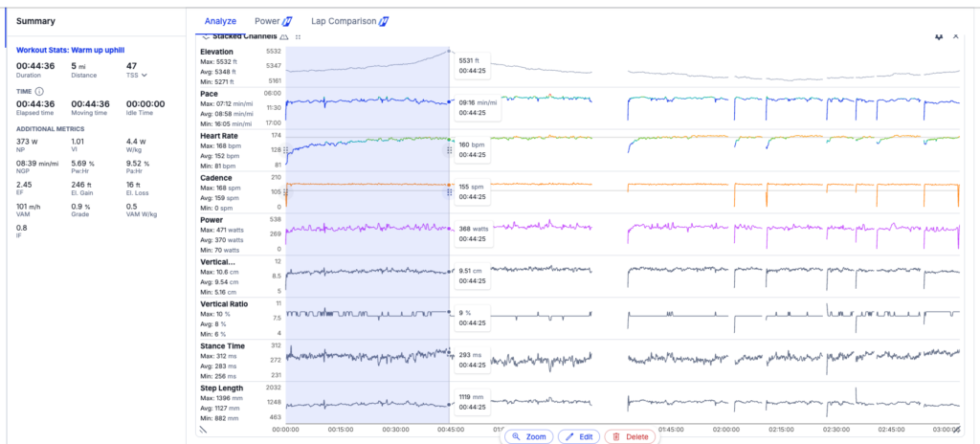Click the Cadence left grip handle
This screenshot has width=980, height=444.
[285, 192]
